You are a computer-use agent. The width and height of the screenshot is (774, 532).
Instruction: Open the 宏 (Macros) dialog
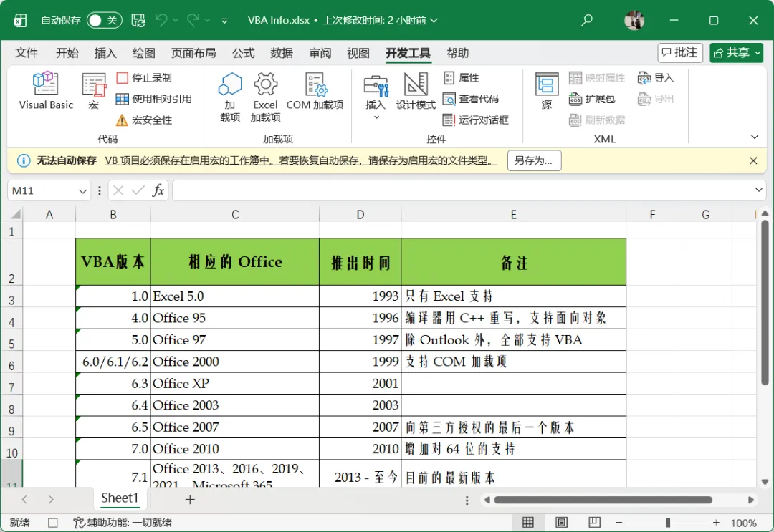click(x=93, y=91)
